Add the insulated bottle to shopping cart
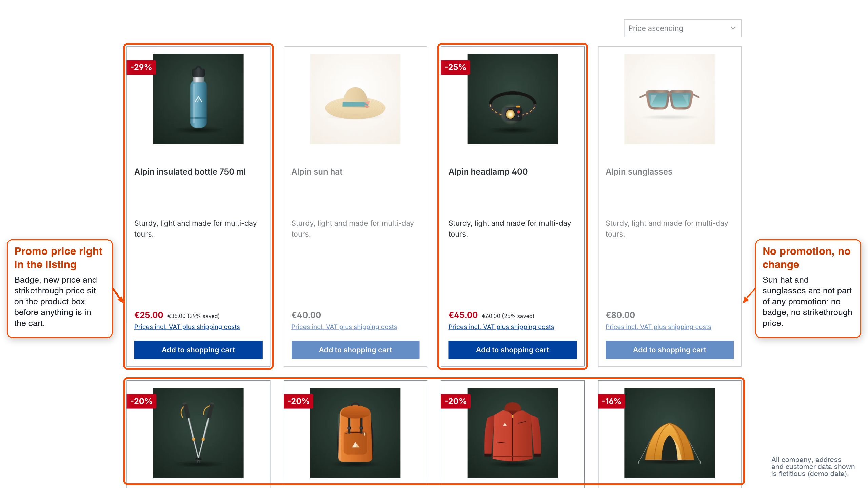This screenshot has height=488, width=868. 198,350
